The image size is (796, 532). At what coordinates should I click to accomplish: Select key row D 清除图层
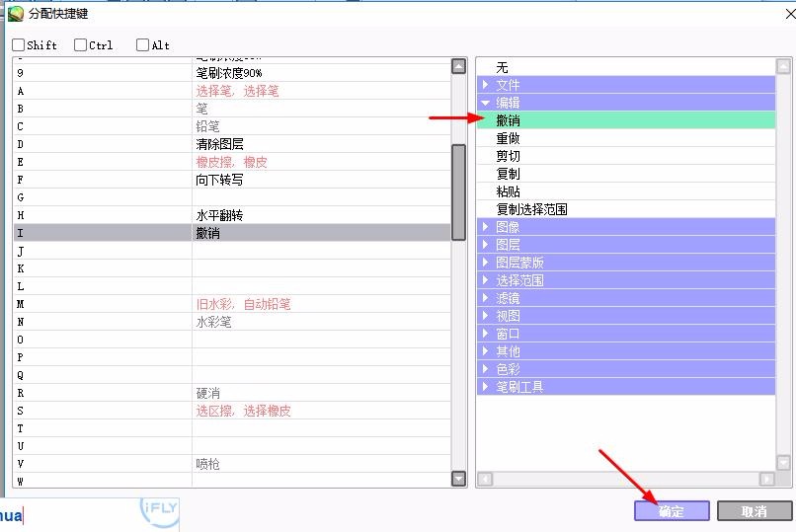[x=232, y=144]
